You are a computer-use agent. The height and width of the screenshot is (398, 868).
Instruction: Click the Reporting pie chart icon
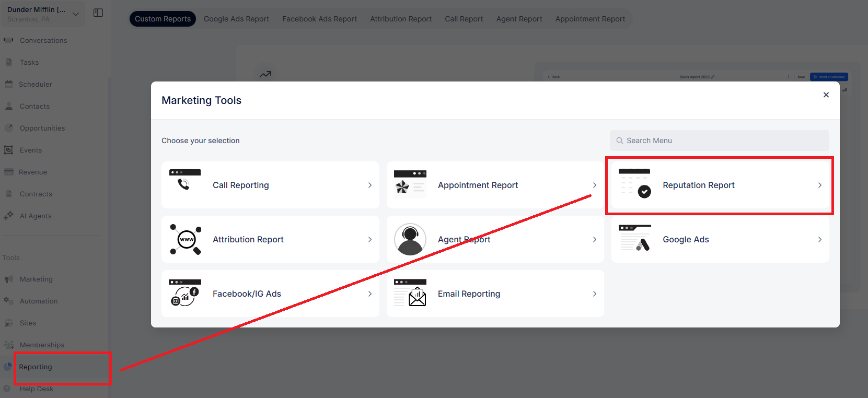pos(7,367)
